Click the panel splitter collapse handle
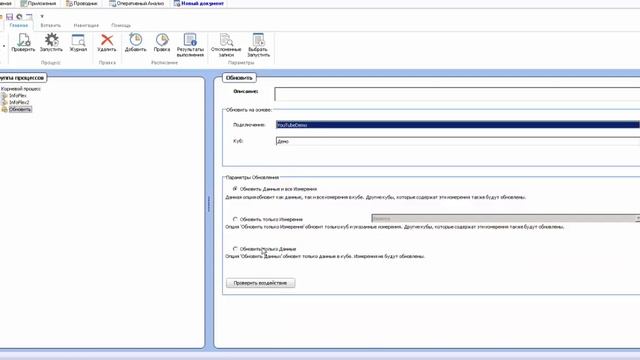 209,203
